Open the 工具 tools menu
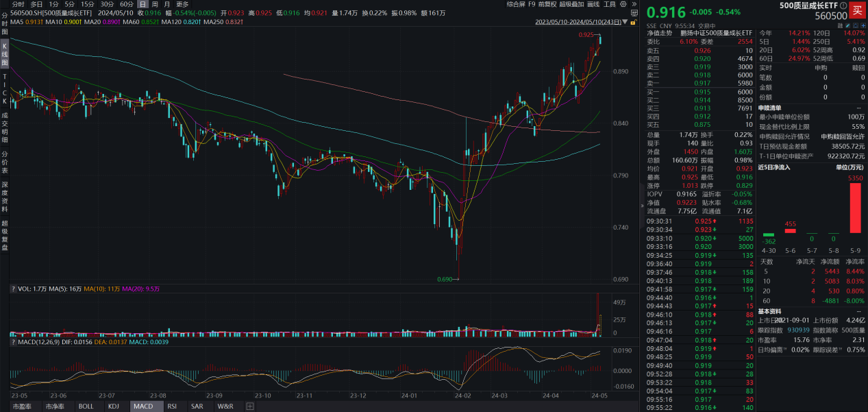 click(610, 4)
